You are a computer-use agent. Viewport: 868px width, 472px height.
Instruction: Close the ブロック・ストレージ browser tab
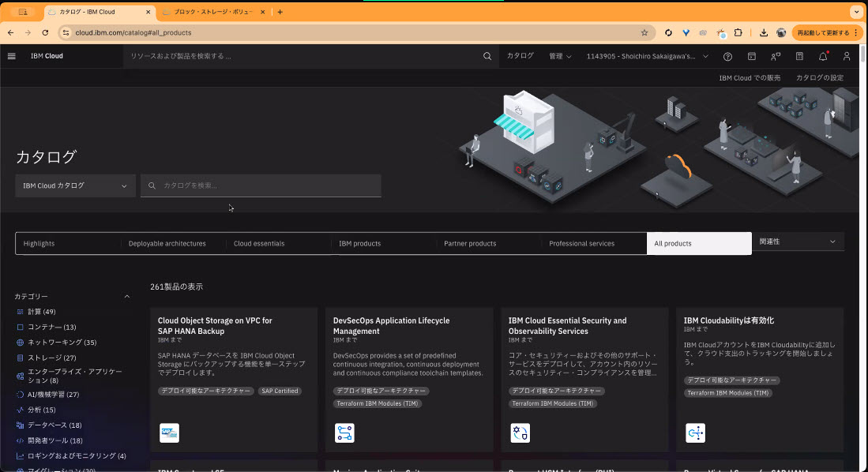pos(262,12)
